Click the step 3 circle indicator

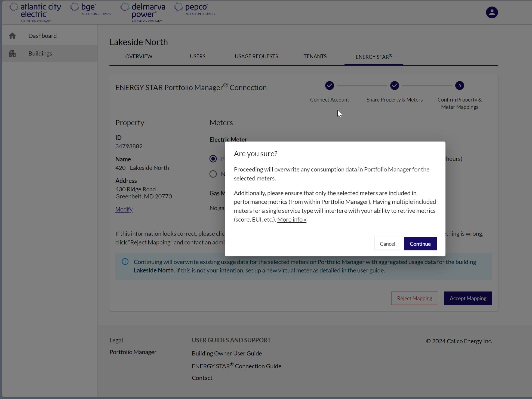coord(459,86)
